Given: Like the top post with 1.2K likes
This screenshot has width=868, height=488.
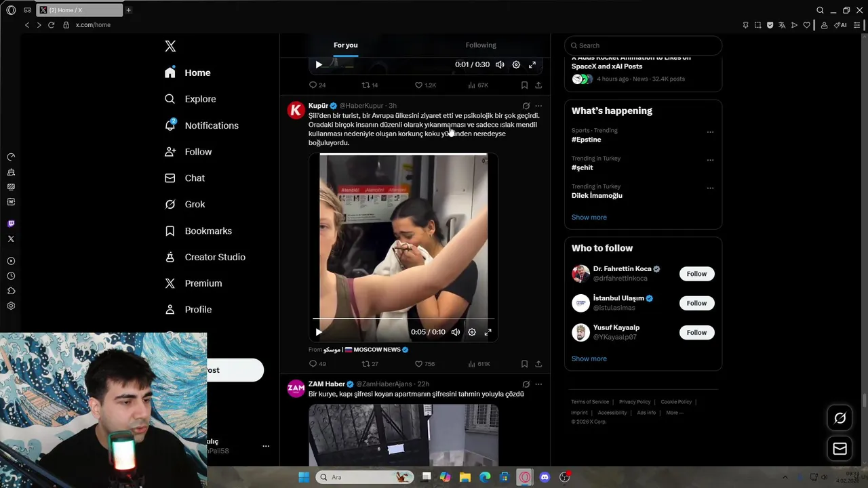Looking at the screenshot, I should pos(425,85).
